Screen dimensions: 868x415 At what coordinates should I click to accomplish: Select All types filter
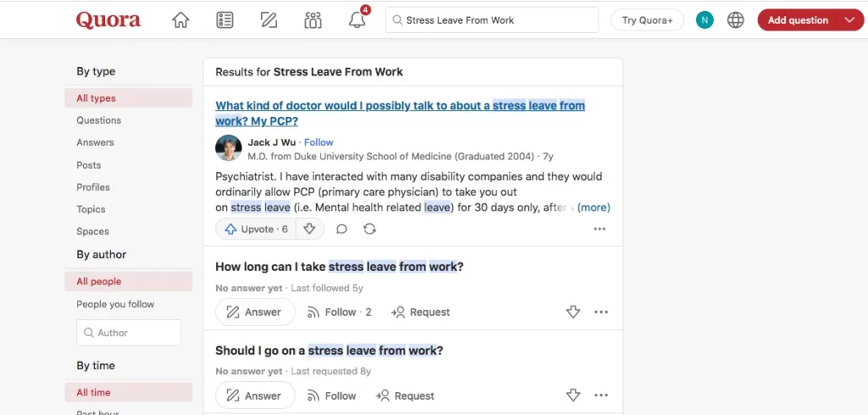129,98
